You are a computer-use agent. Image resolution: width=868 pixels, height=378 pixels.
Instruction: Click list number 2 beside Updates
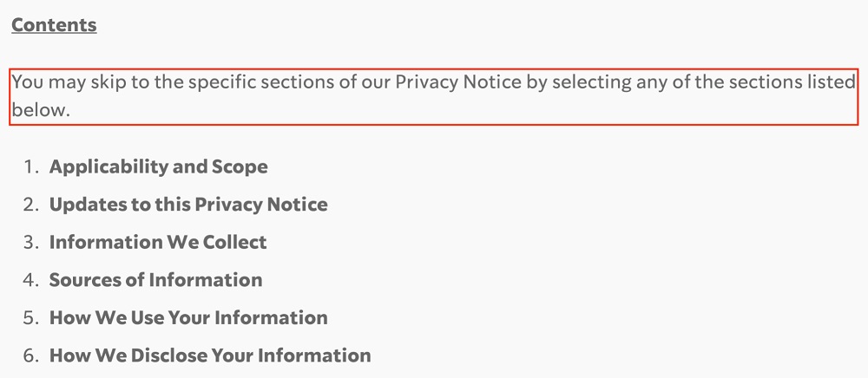click(x=31, y=205)
